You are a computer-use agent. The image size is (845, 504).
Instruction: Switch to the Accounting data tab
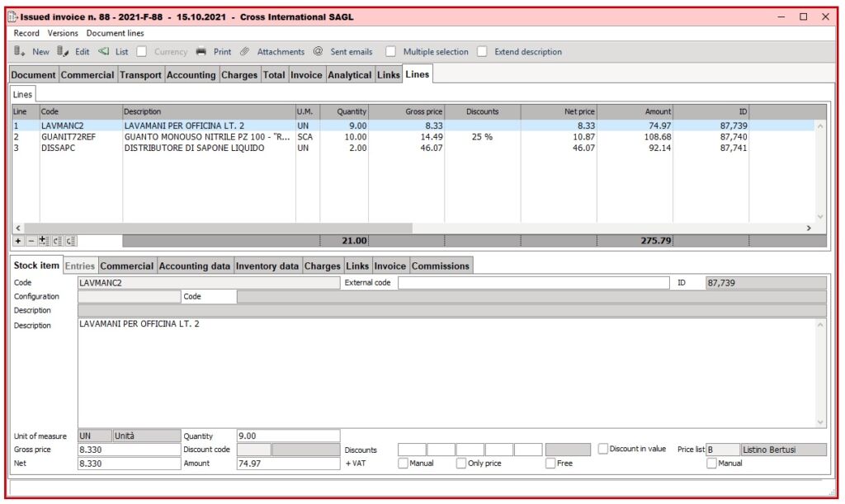pyautogui.click(x=195, y=266)
